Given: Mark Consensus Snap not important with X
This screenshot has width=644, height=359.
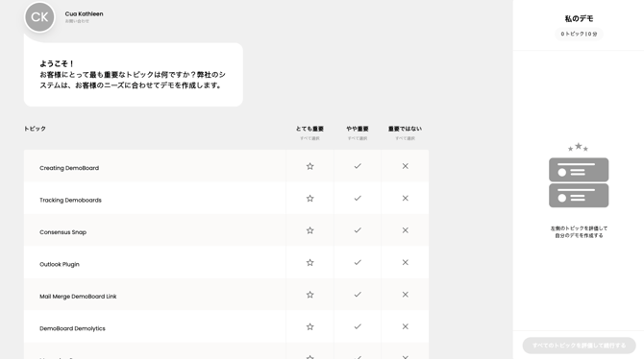Looking at the screenshot, I should [x=406, y=230].
